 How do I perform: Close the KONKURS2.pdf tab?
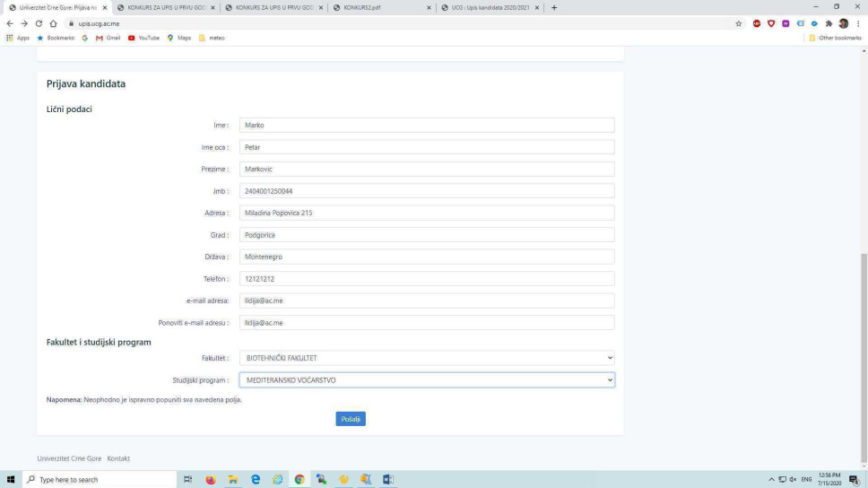tap(429, 8)
